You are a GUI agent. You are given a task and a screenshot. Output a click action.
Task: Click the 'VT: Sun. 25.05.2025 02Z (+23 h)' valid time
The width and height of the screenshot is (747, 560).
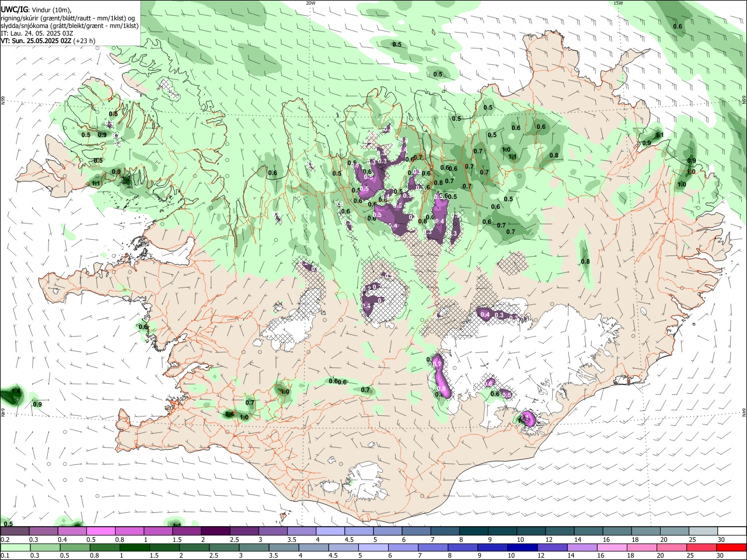click(48, 41)
